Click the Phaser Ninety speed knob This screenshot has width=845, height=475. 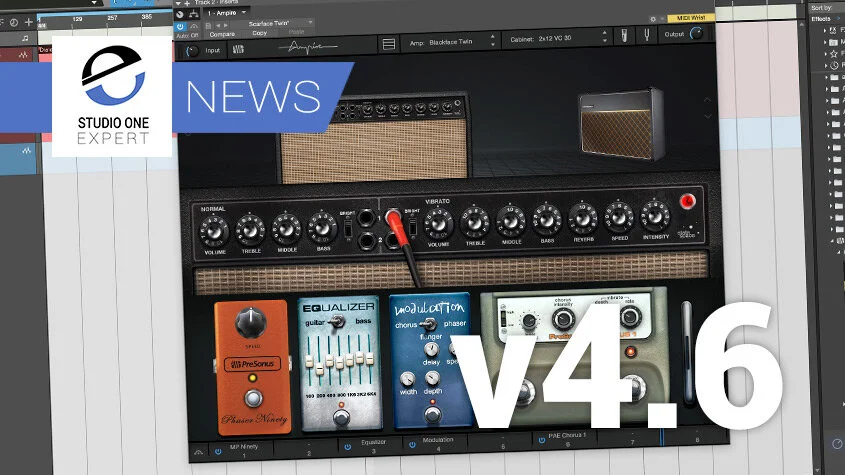tap(251, 323)
